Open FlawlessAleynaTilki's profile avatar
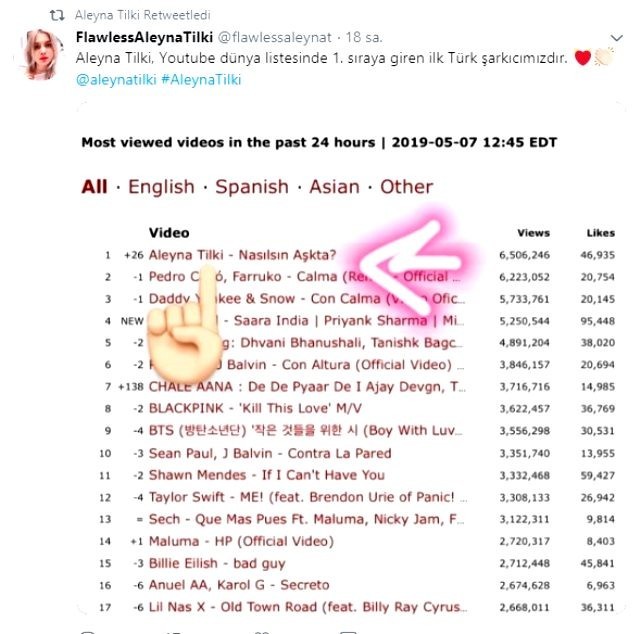The image size is (640, 634). pyautogui.click(x=41, y=56)
